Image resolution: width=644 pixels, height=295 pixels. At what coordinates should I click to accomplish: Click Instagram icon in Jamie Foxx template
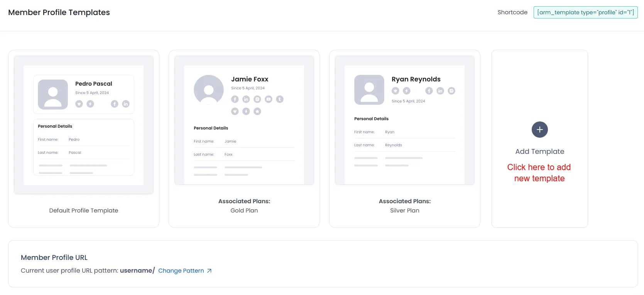point(257,99)
